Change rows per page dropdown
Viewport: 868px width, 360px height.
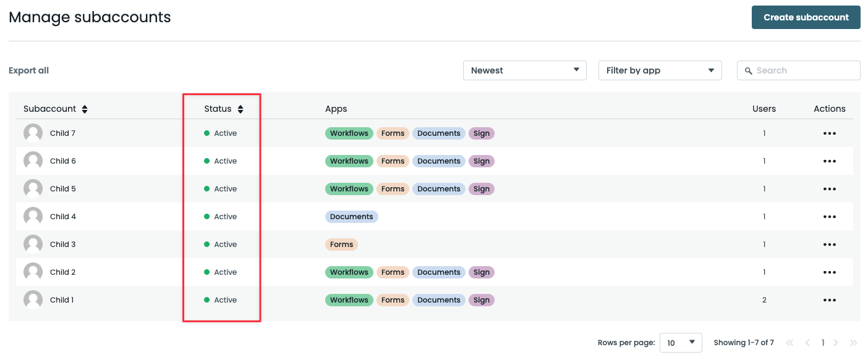[680, 343]
